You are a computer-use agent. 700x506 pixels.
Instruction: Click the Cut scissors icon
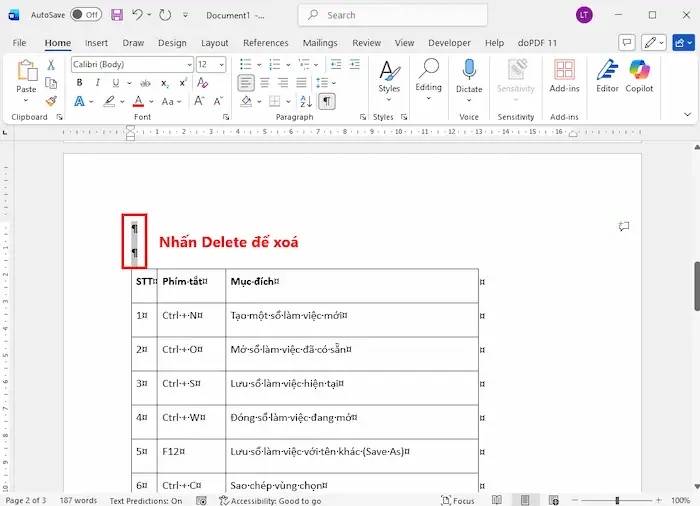click(51, 65)
